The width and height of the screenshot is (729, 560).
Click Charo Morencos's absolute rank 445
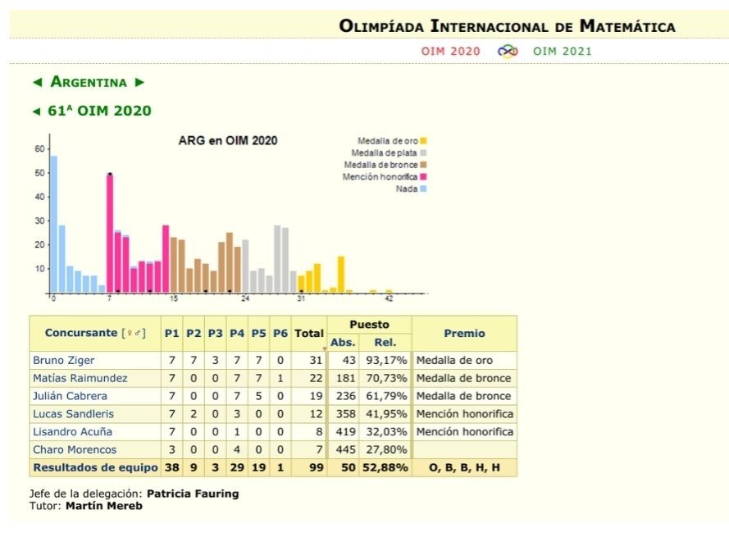[346, 449]
